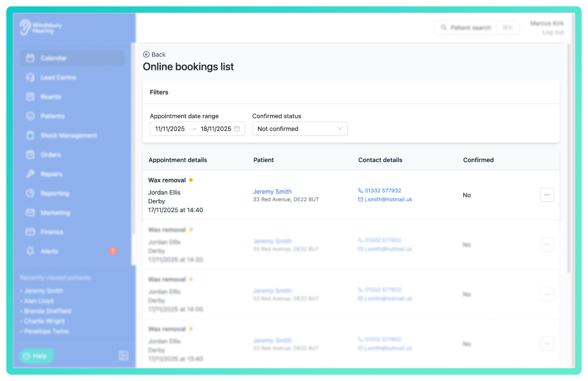Click the Log out link
Screen dimensions: 588x381
(x=553, y=32)
